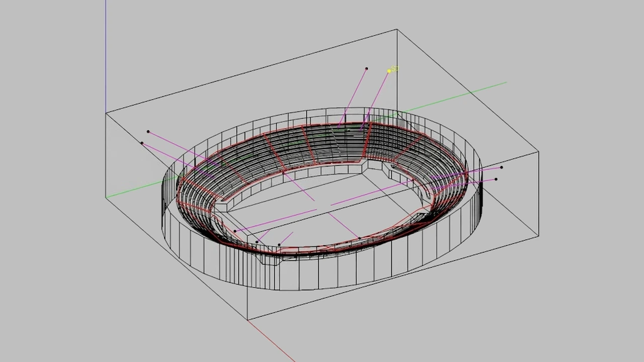Viewport: 644px width, 362px height.
Task: Pick the rightmost upper corner of the stock box
Action: pos(539,151)
